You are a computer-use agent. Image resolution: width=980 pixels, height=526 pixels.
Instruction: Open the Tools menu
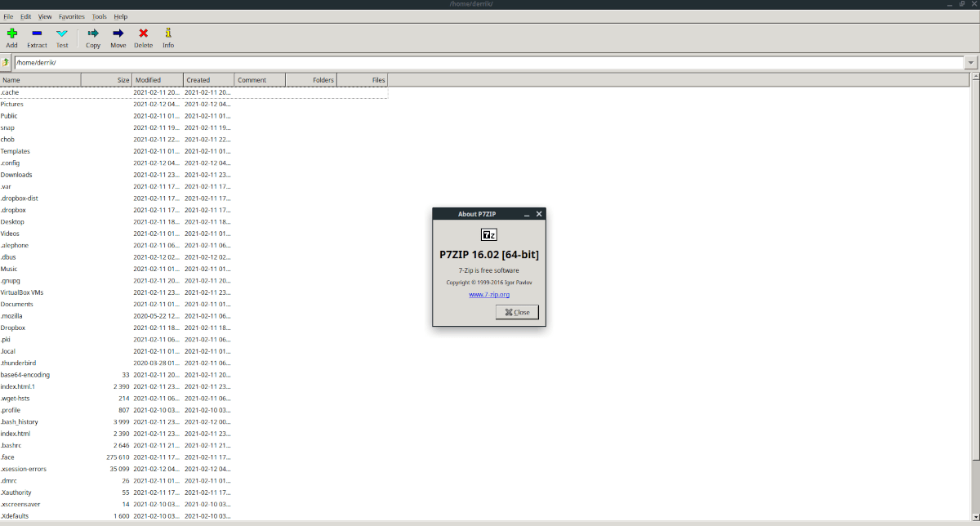[99, 16]
